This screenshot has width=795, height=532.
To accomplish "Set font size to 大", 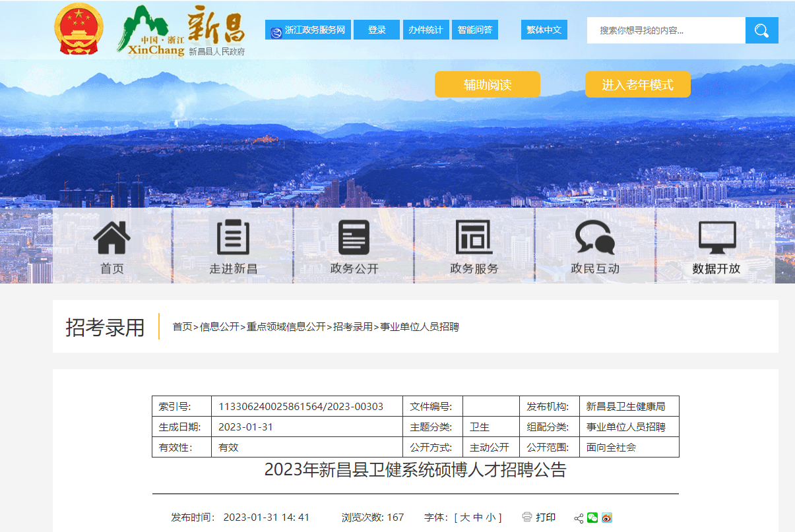I will click(x=464, y=517).
